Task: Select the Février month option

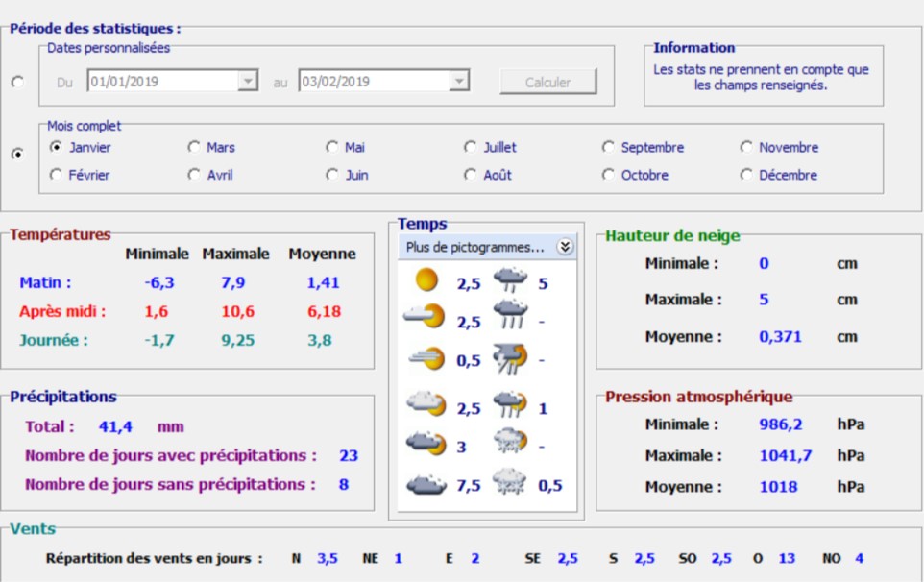Action: pos(80,175)
